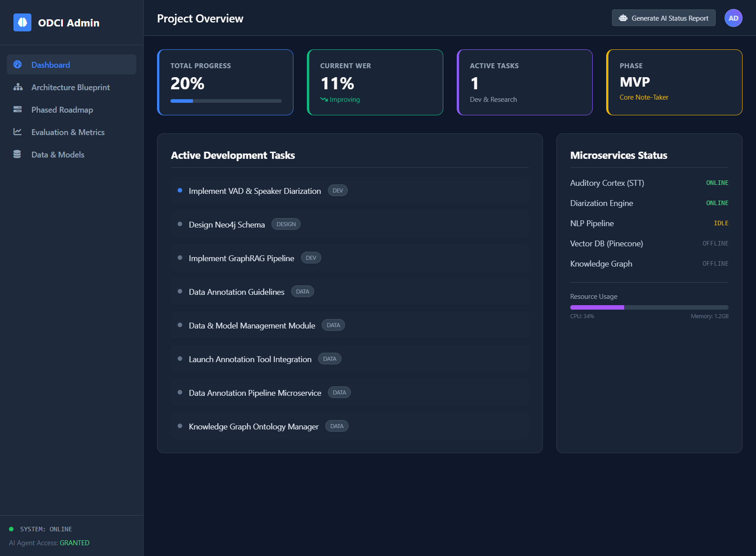The image size is (756, 556).
Task: Click the Data & Models database icon
Action: pos(17,154)
